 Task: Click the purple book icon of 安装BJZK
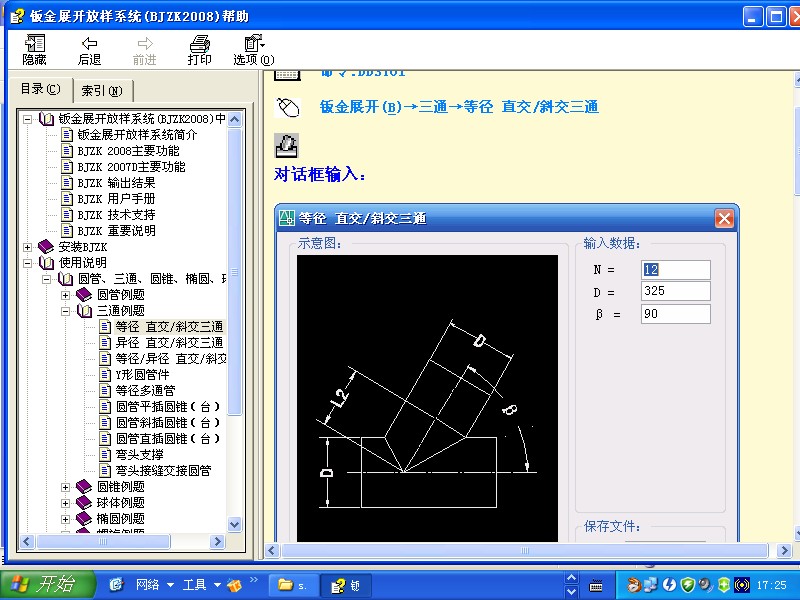(x=46, y=247)
